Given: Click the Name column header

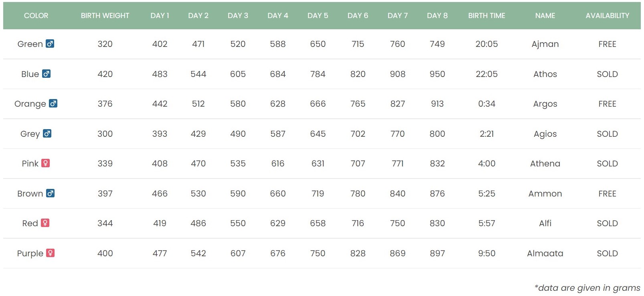Looking at the screenshot, I should (545, 16).
